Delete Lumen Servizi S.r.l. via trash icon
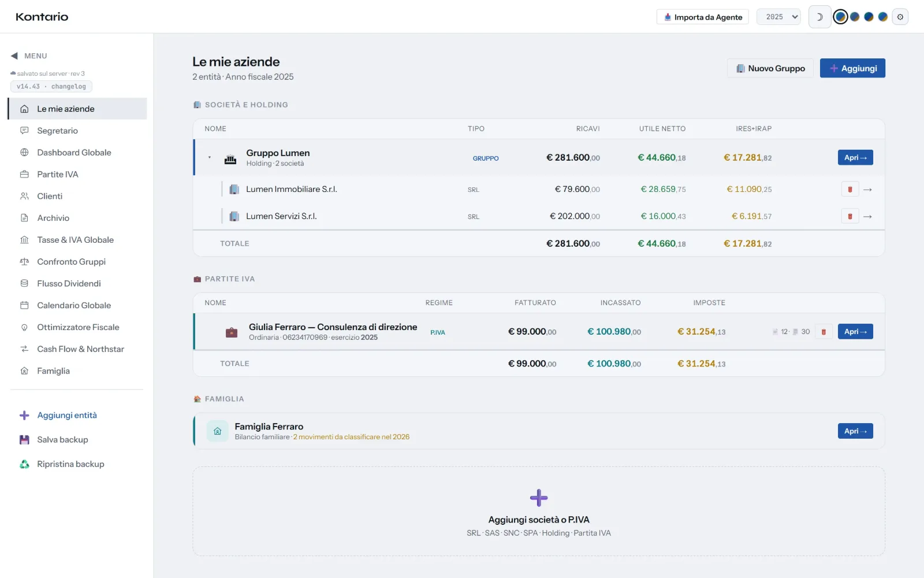 (x=850, y=217)
